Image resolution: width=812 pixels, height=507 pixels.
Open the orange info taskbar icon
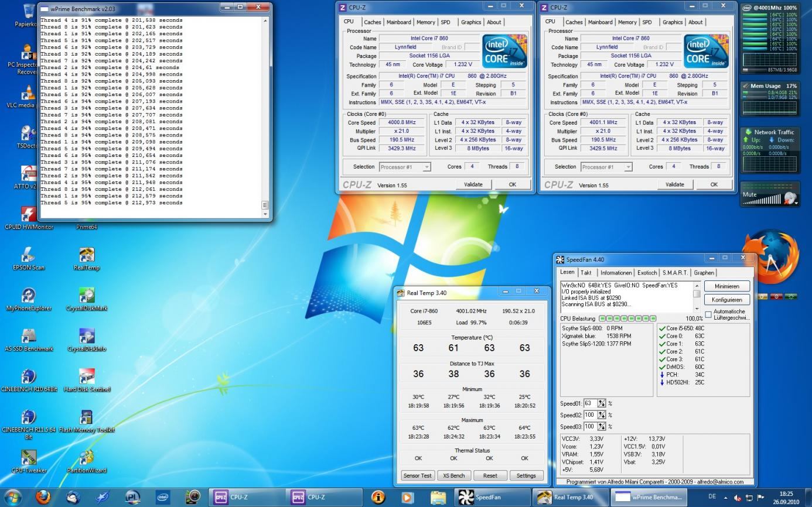(x=378, y=497)
